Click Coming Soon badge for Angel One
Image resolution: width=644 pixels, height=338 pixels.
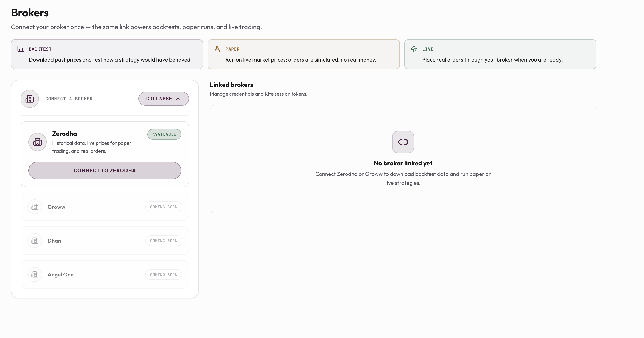tap(164, 274)
